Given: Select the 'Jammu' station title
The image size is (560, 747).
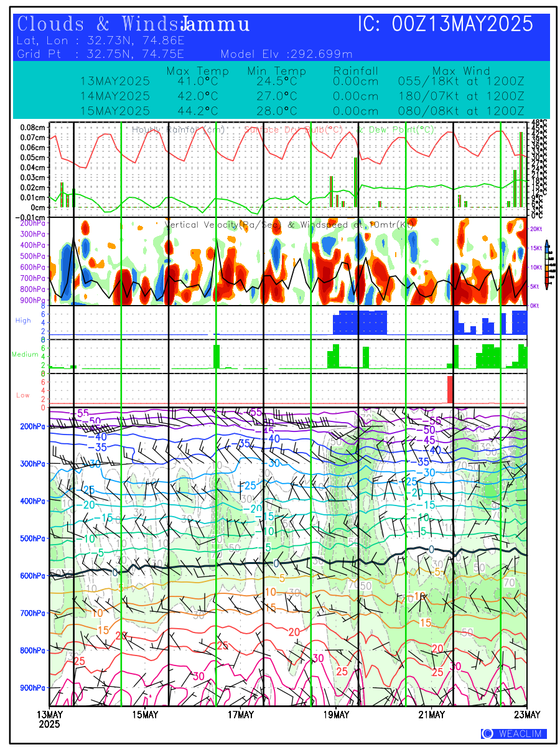Looking at the screenshot, I should tap(215, 25).
